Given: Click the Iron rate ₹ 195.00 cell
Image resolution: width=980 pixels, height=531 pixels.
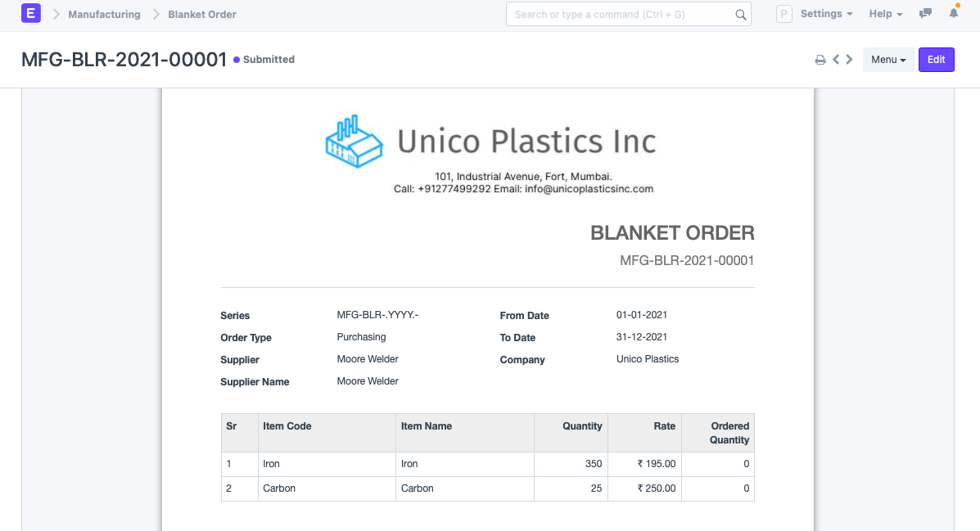Looking at the screenshot, I should click(644, 464).
